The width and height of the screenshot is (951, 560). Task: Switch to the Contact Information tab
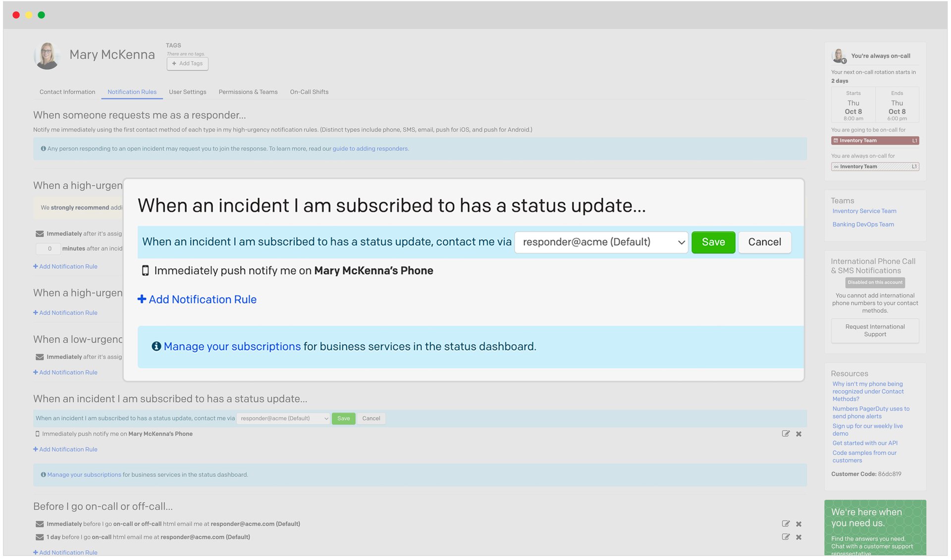[x=67, y=92]
